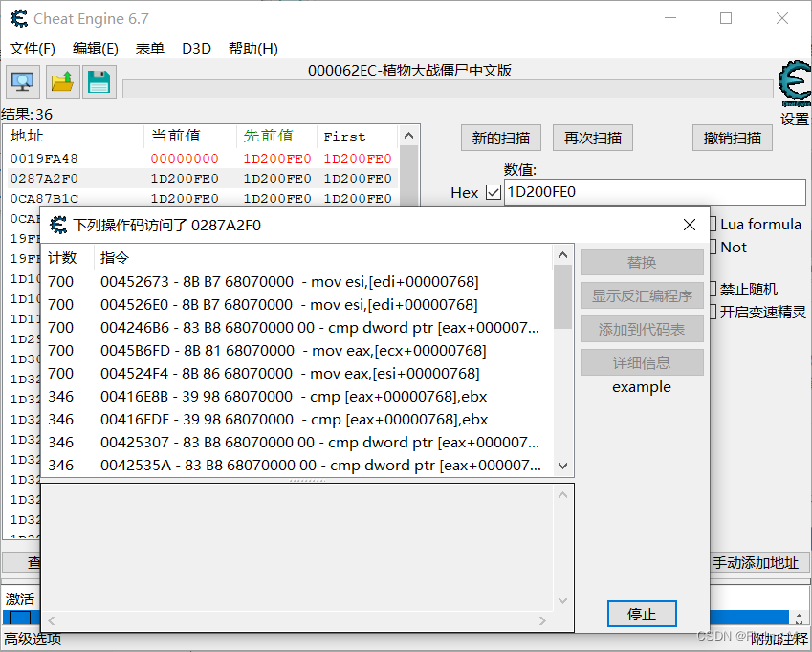Click the 当前值 column header
This screenshot has width=812, height=652.
click(190, 136)
